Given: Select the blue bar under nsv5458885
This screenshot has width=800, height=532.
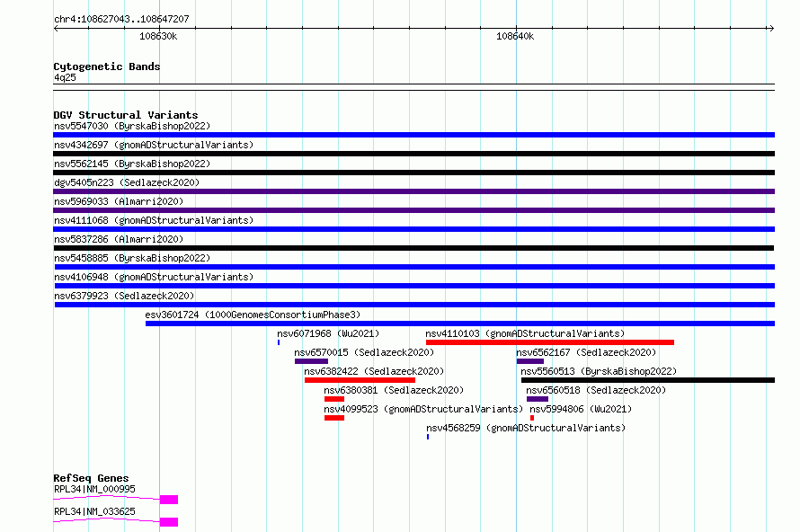Looking at the screenshot, I should (414, 267).
